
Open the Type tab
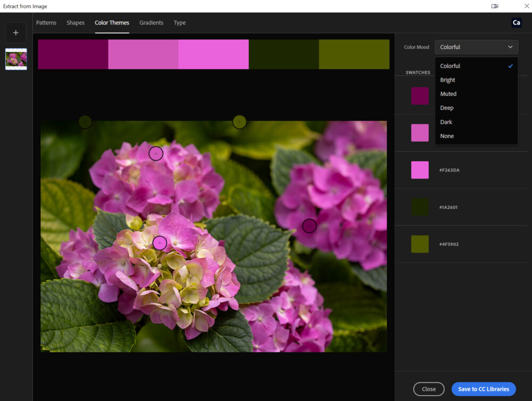179,23
